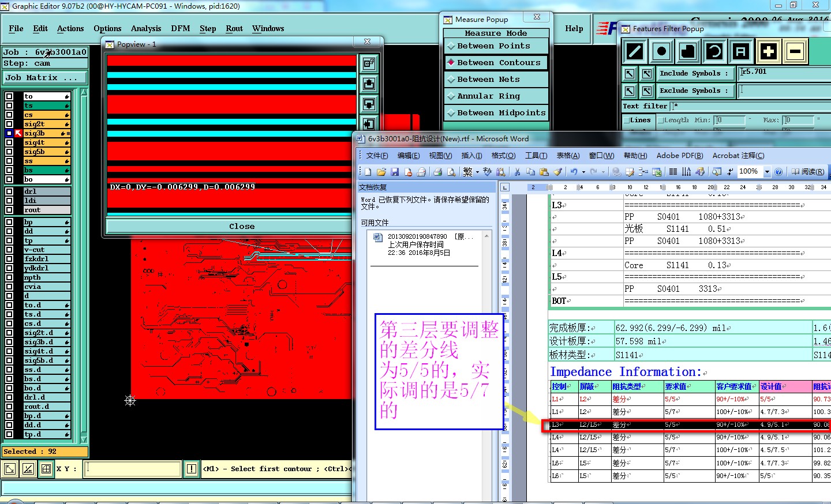This screenshot has width=831, height=504.
Task: Select Annular Ring measure mode
Action: click(496, 96)
